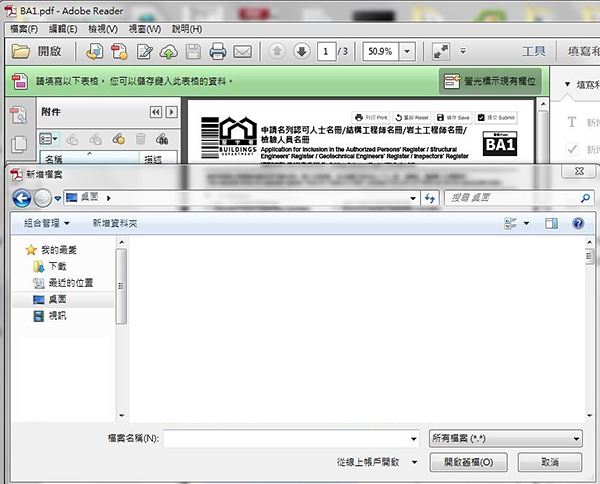Click the refresh icon beside address bar
The width and height of the screenshot is (600, 484).
click(x=430, y=198)
